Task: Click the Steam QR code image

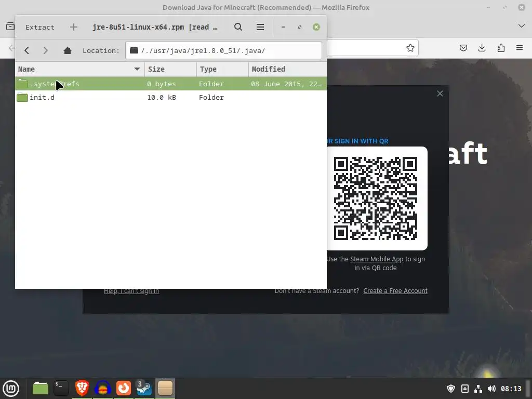Action: click(x=376, y=198)
